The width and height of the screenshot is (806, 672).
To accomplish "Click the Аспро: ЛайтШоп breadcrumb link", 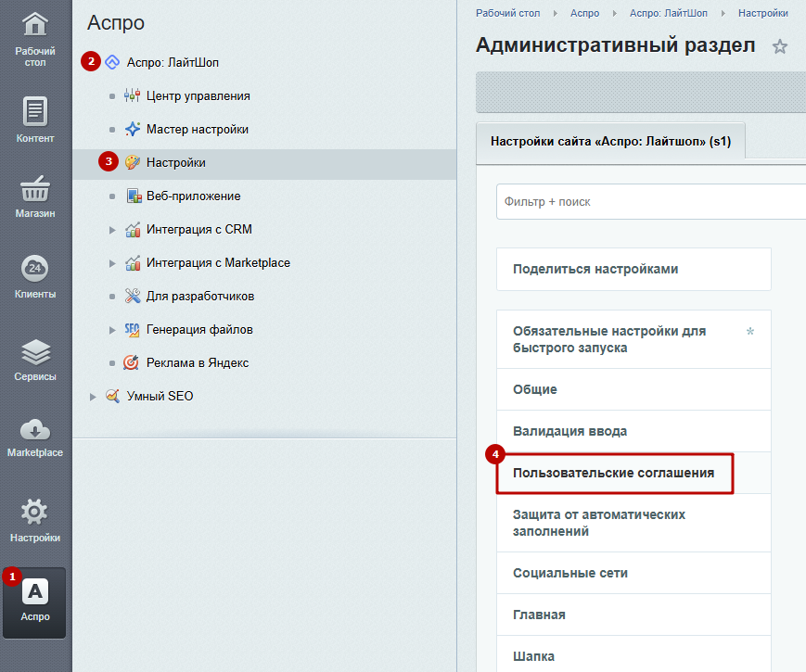I will (x=668, y=13).
